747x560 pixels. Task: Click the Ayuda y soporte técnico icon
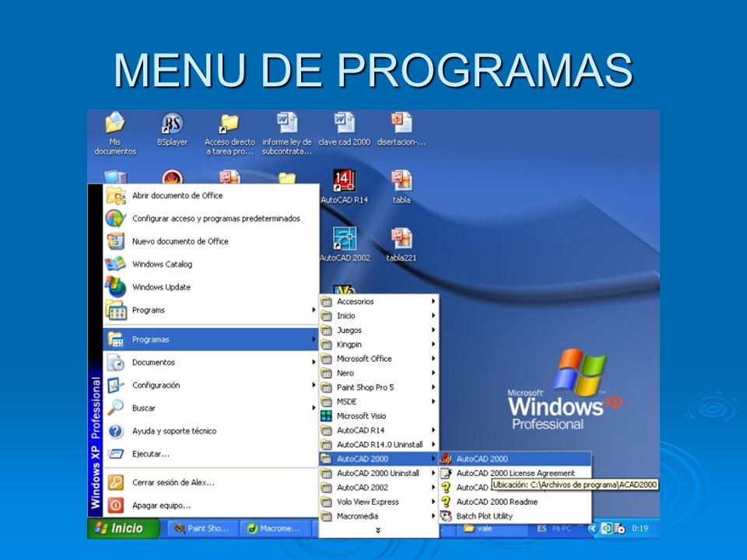click(116, 431)
